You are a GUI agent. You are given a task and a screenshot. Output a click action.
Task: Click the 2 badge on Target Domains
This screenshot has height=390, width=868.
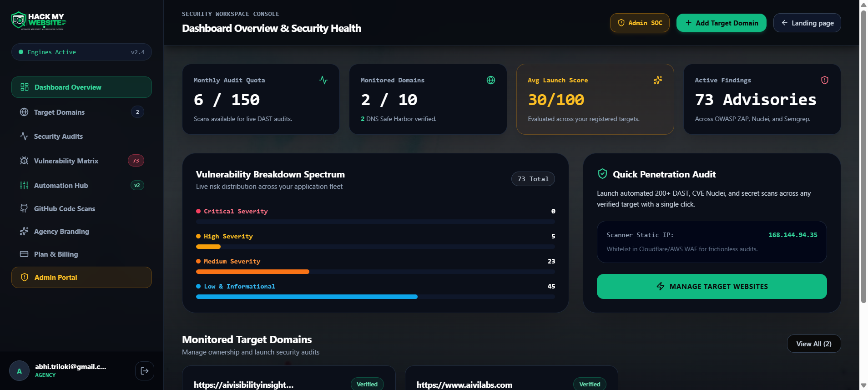click(x=137, y=112)
